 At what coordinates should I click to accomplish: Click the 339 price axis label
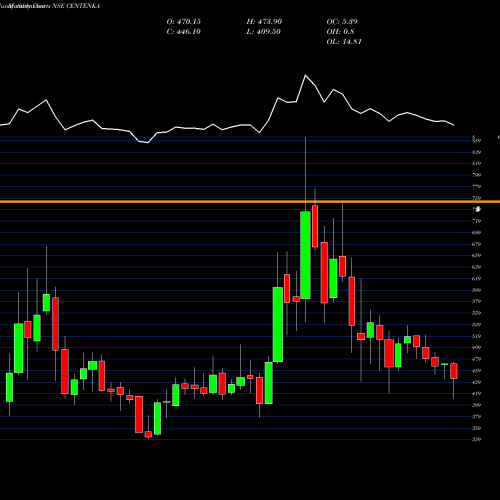click(477, 440)
